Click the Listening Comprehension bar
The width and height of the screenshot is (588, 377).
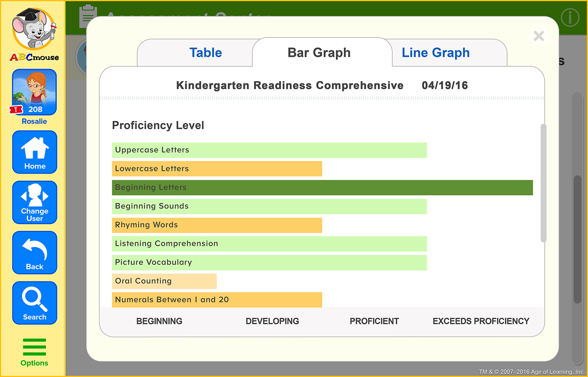[x=269, y=244]
